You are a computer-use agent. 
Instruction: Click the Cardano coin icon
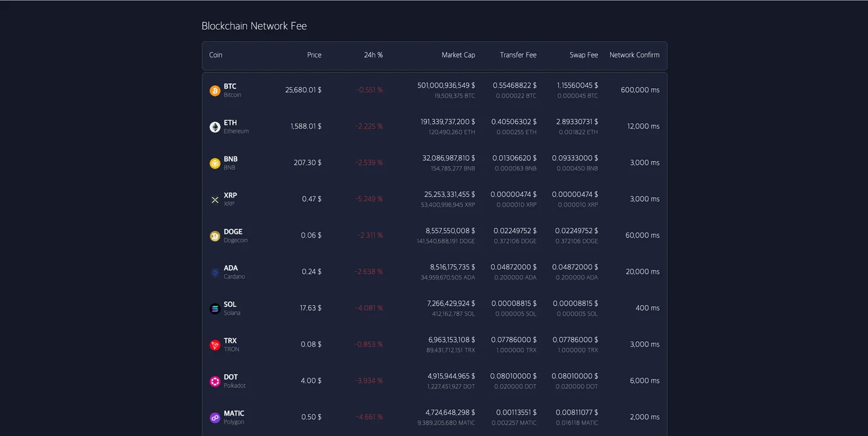(215, 272)
